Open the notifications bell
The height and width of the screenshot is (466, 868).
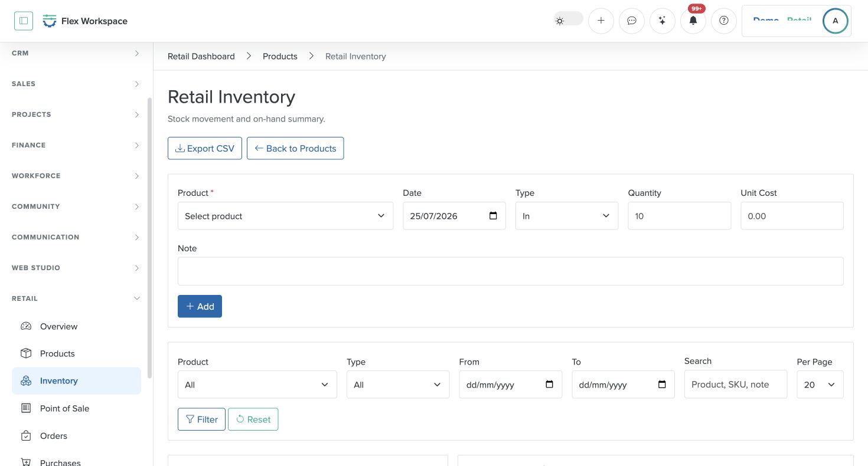[693, 21]
